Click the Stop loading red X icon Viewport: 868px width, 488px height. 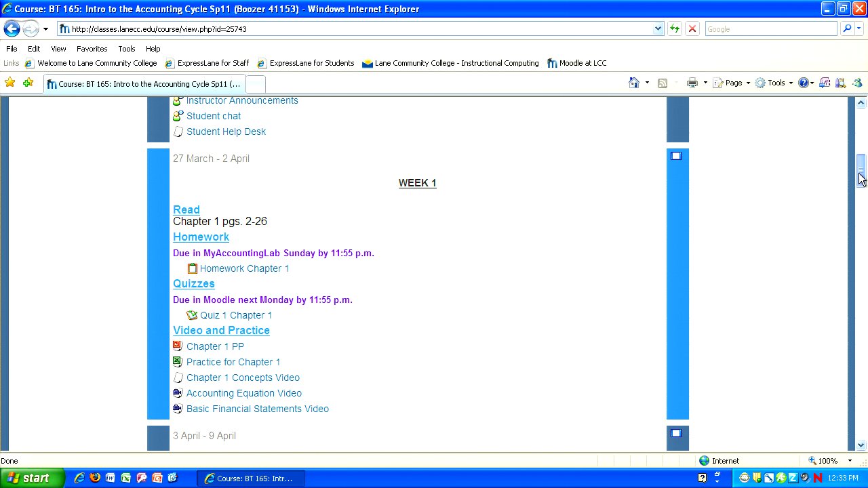point(692,28)
